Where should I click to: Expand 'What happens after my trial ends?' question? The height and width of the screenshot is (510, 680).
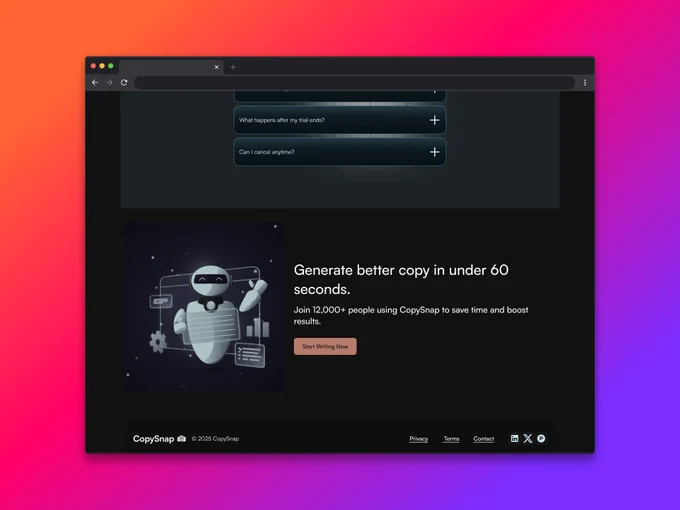(x=340, y=120)
